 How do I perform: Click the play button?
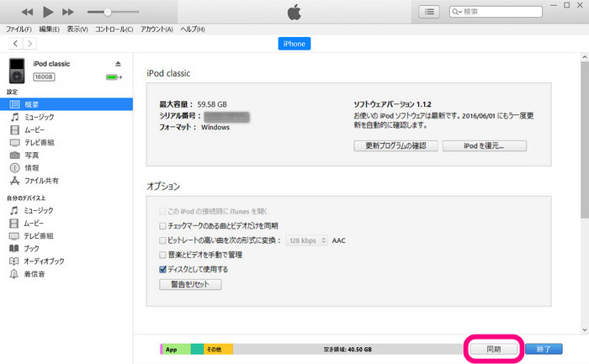click(48, 12)
